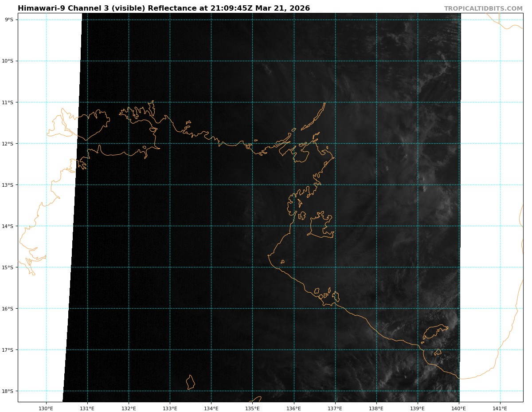Click the 11°S latitude axis label
The image size is (532, 412).
click(8, 102)
